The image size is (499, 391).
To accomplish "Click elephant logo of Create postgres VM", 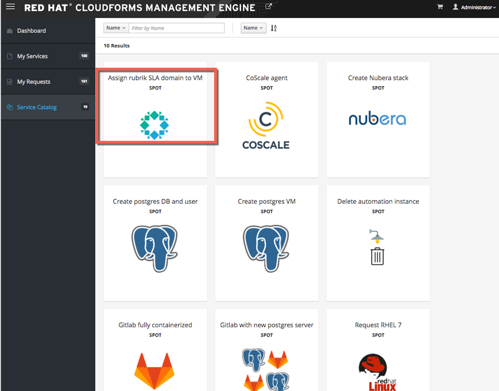I will (266, 248).
